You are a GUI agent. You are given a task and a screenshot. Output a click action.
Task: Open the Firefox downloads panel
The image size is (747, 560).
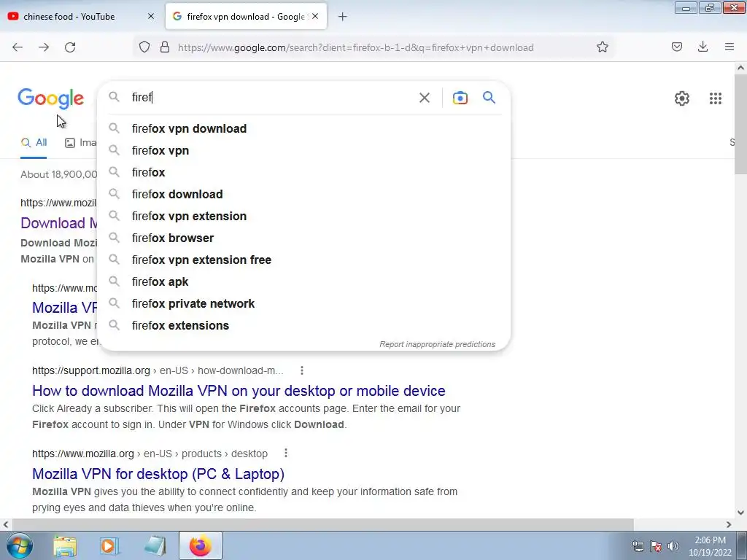point(703,47)
